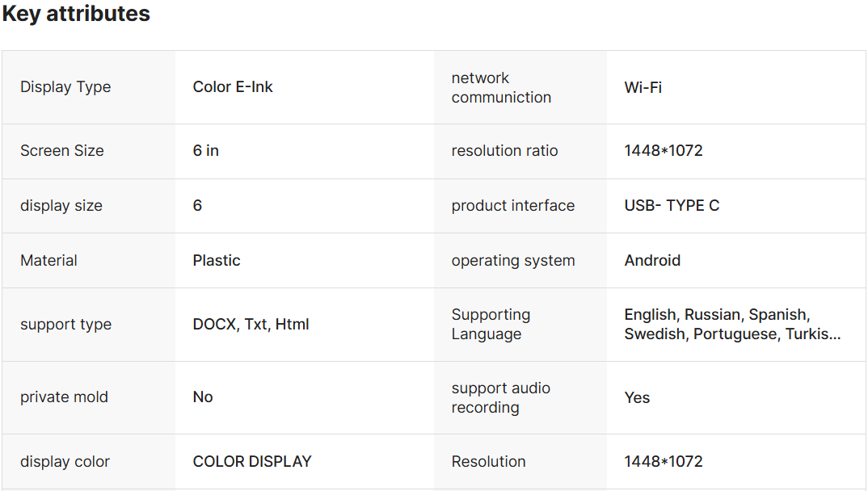868x491 pixels.
Task: Click the Color E-Ink value
Action: (233, 87)
